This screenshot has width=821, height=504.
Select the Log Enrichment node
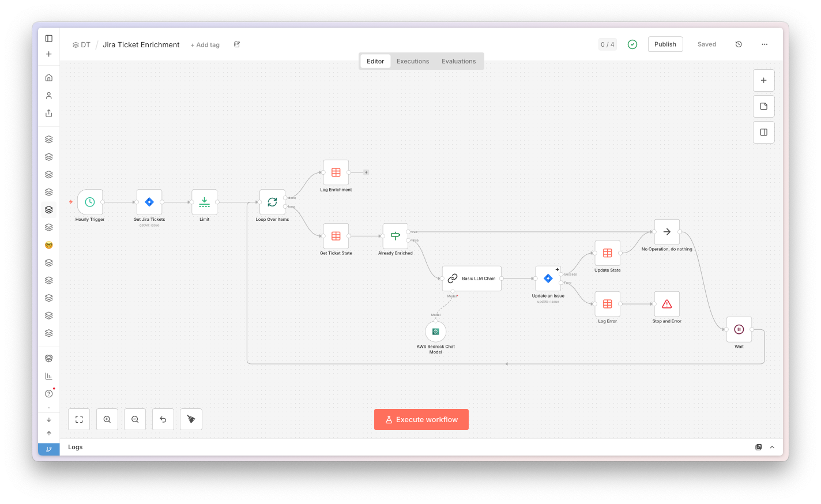click(x=336, y=172)
